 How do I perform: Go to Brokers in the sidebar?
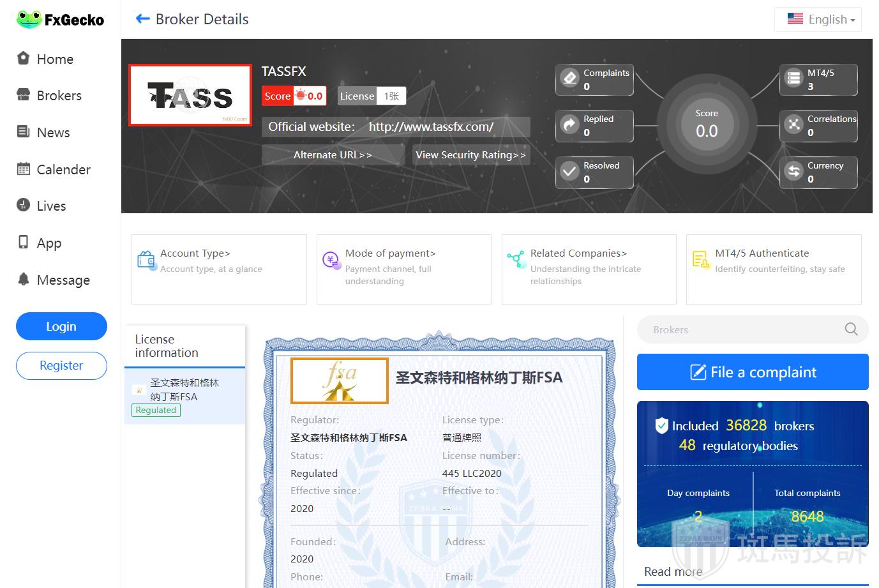59,96
